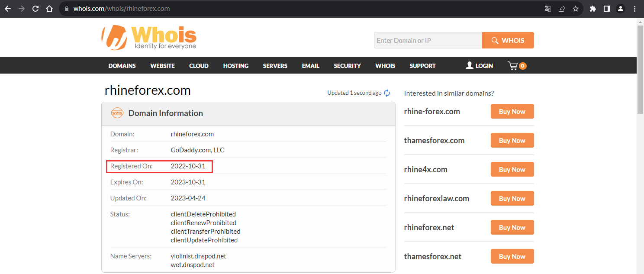
Task: Bookmark this page with star icon
Action: tap(576, 9)
